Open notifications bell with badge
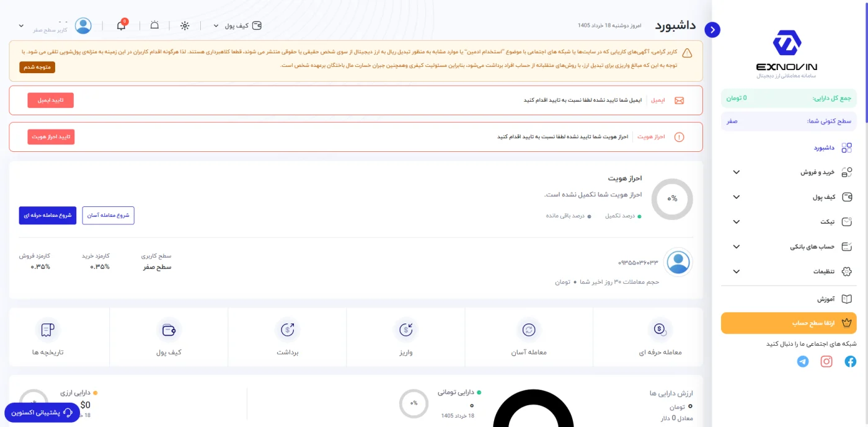 click(122, 25)
